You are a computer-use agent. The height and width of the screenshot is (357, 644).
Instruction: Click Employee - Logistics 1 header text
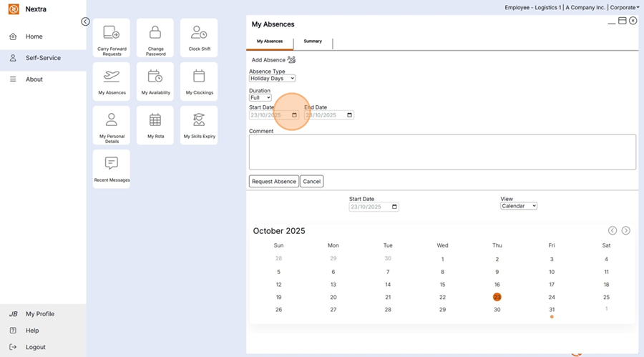(532, 7)
